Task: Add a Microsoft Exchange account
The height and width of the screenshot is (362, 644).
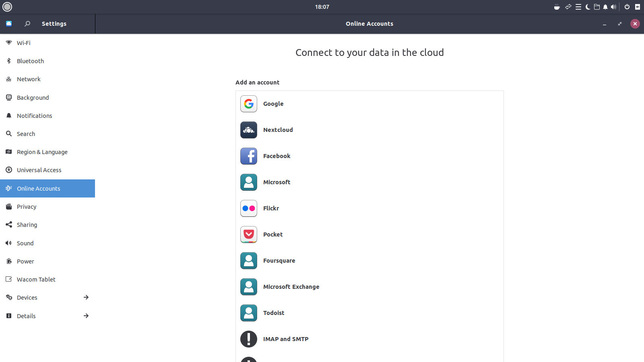Action: 369,287
